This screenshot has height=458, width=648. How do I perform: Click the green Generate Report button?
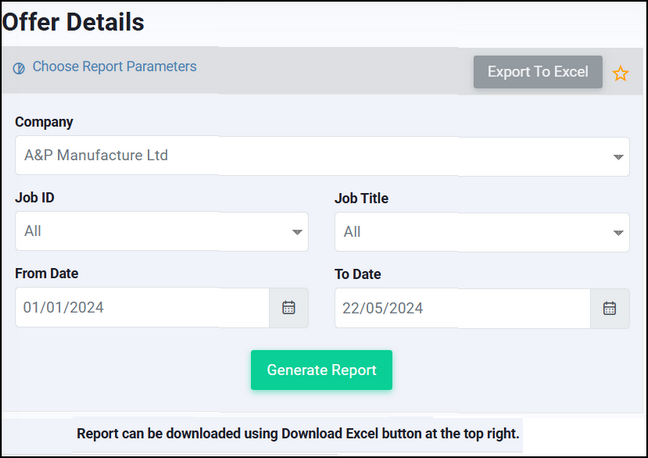(x=322, y=370)
